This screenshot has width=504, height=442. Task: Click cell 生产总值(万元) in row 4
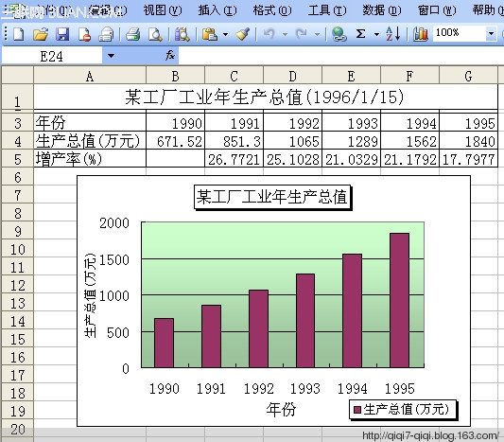pos(90,141)
